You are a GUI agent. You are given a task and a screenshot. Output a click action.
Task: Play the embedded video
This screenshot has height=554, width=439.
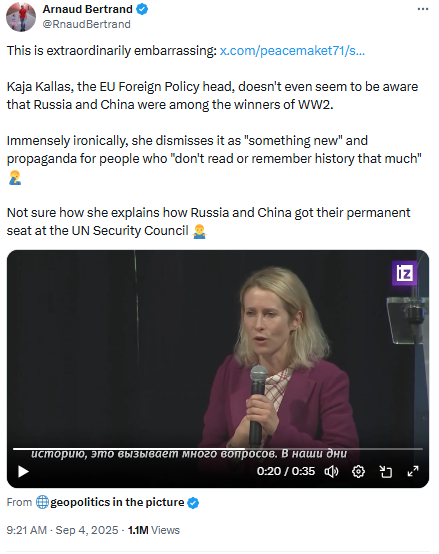[23, 471]
